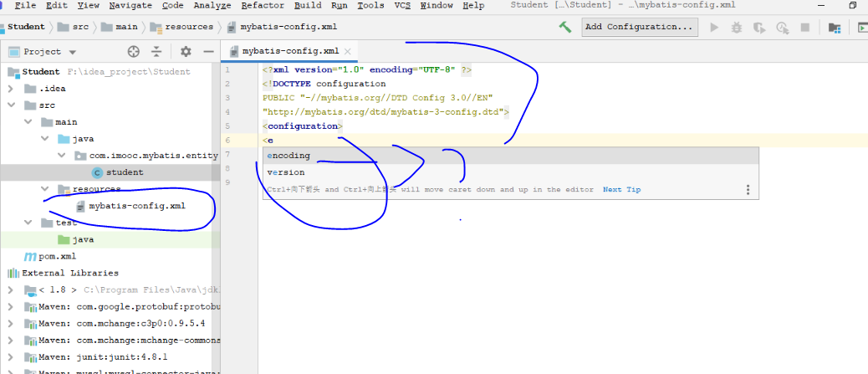Screen dimensions: 868x374
Task: Expand the .idea folder
Action: coord(11,89)
